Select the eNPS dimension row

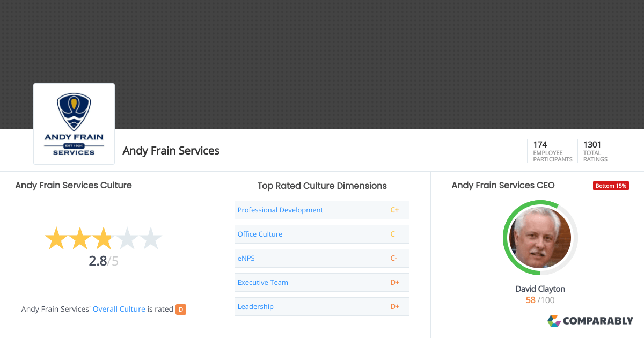pyautogui.click(x=322, y=258)
